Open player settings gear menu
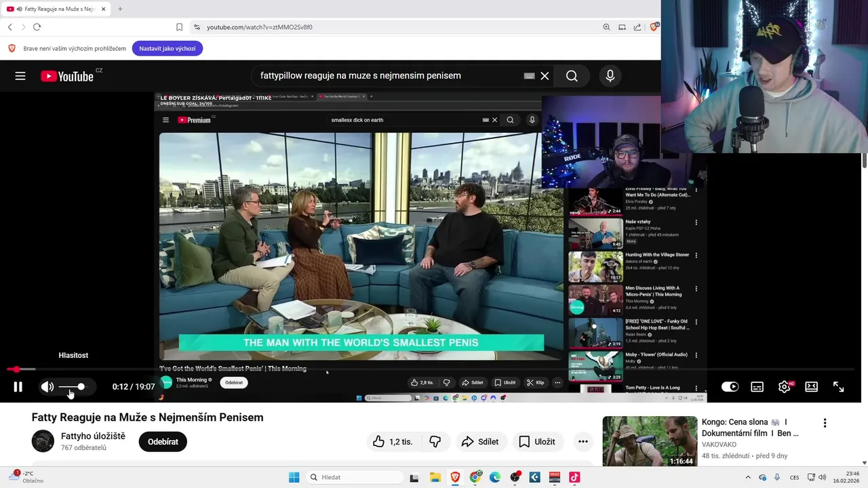The width and height of the screenshot is (868, 488). [785, 386]
